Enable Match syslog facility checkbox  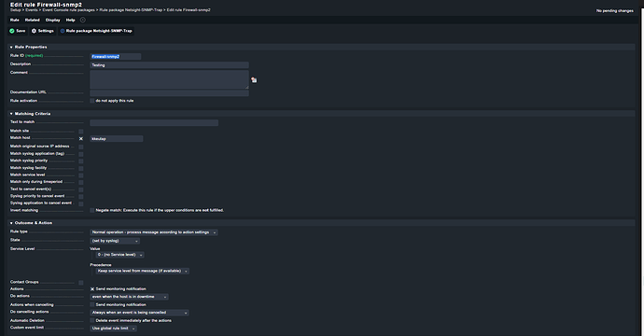click(x=81, y=168)
